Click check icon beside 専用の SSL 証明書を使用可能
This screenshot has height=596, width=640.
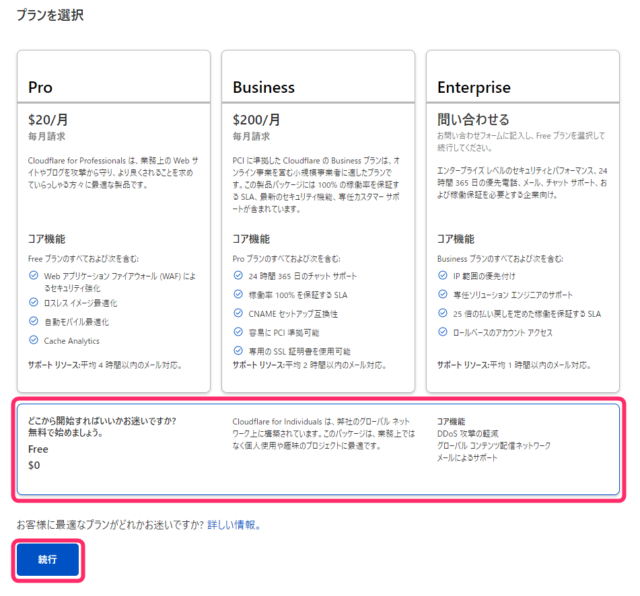point(238,350)
